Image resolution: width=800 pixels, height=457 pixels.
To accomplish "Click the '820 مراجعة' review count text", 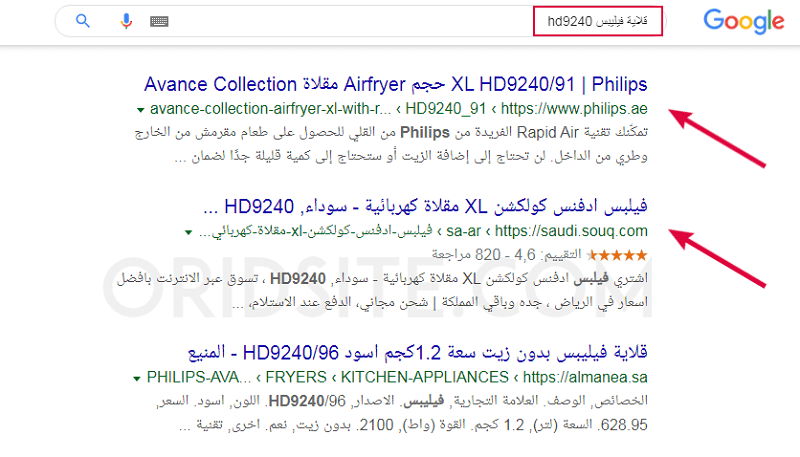I will [466, 255].
